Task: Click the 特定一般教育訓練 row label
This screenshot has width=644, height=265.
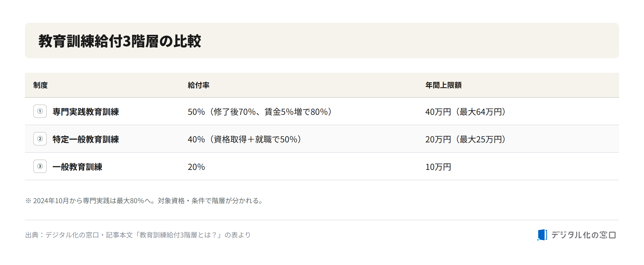Action: pos(86,139)
